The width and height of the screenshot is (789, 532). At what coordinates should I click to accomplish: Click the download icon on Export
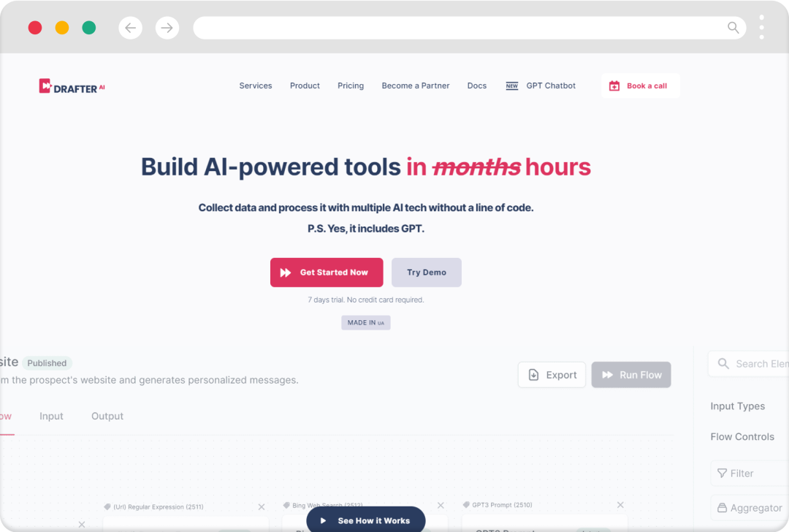coord(534,375)
